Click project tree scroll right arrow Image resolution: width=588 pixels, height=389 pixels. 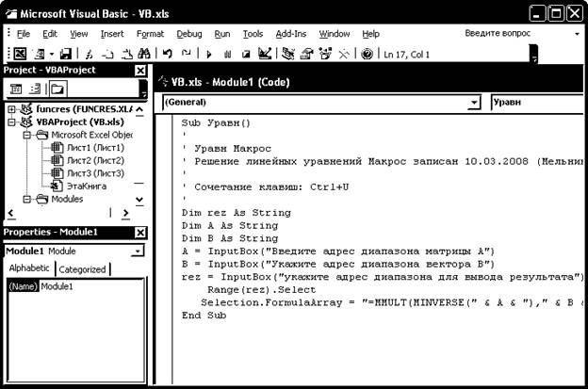click(125, 213)
